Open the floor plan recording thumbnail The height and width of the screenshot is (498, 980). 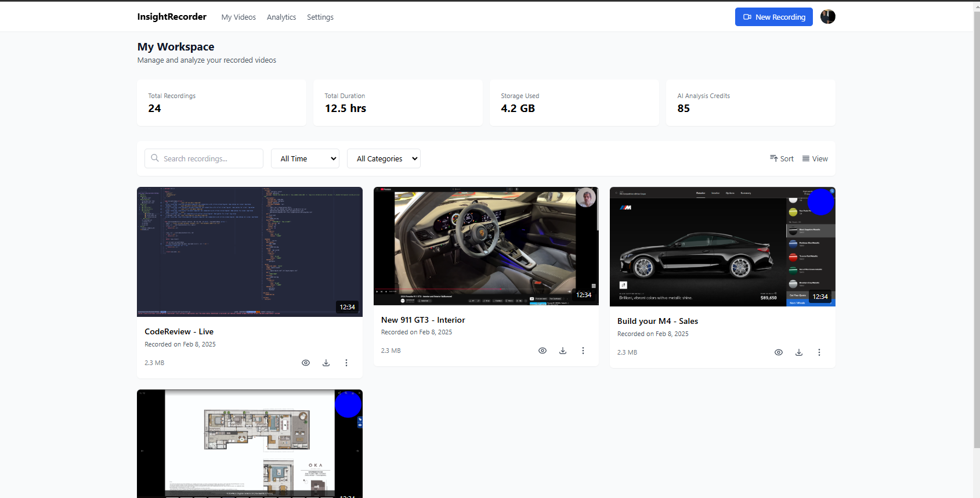[x=249, y=443]
